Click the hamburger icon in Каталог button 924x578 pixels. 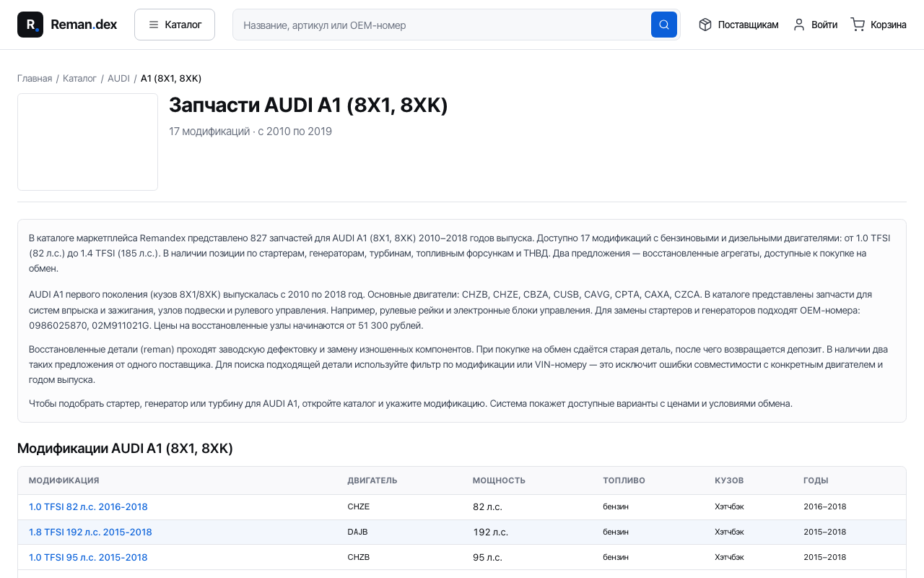(x=154, y=25)
